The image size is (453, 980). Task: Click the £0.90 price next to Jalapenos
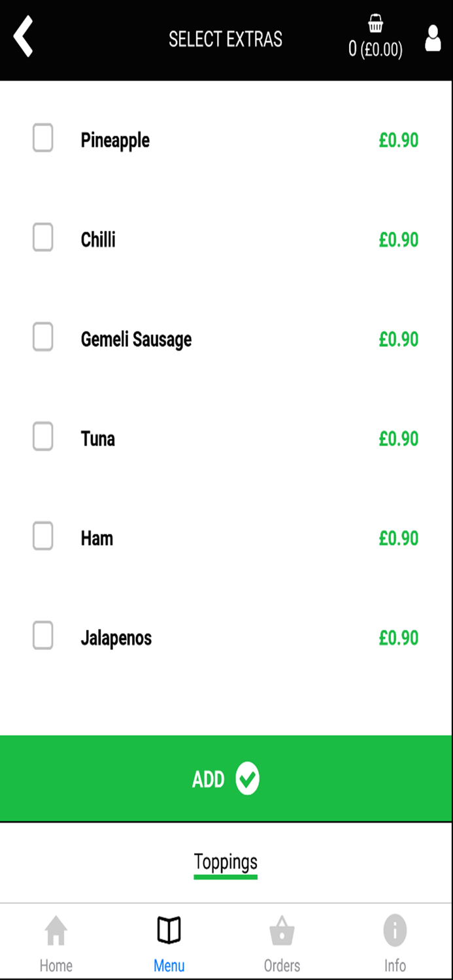point(399,638)
